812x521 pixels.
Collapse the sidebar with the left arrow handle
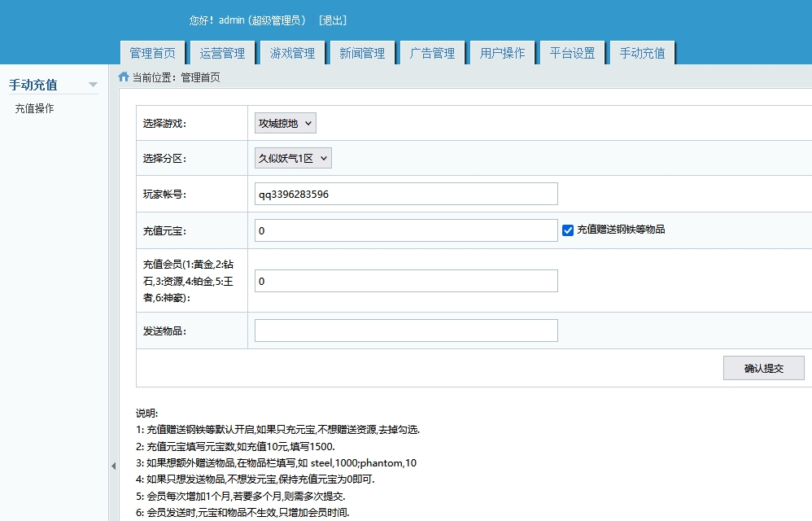(113, 466)
